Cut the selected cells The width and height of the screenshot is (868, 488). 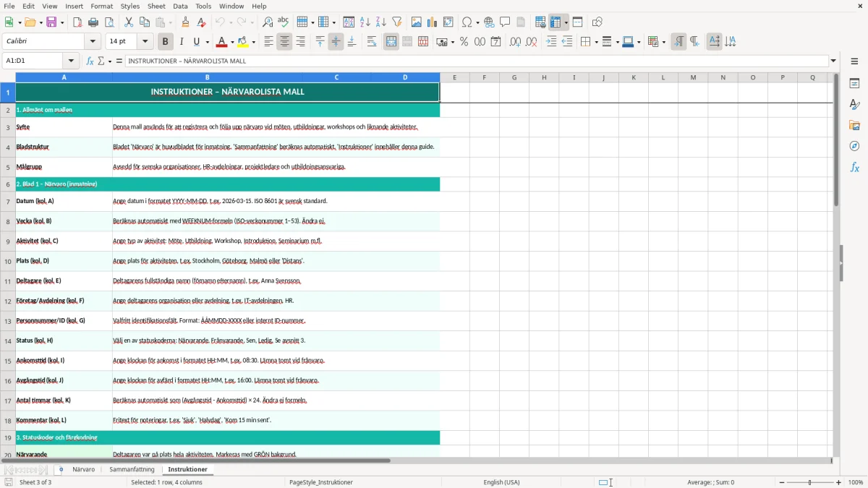pos(129,22)
